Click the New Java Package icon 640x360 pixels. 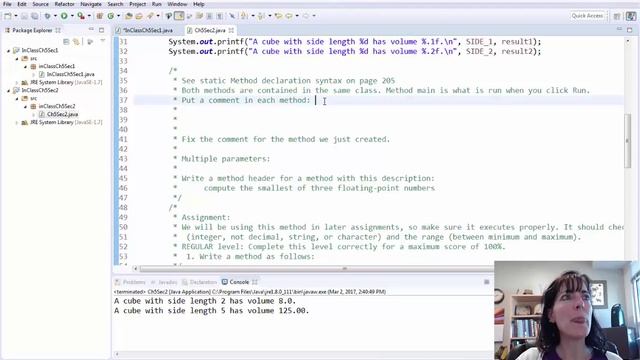point(100,16)
